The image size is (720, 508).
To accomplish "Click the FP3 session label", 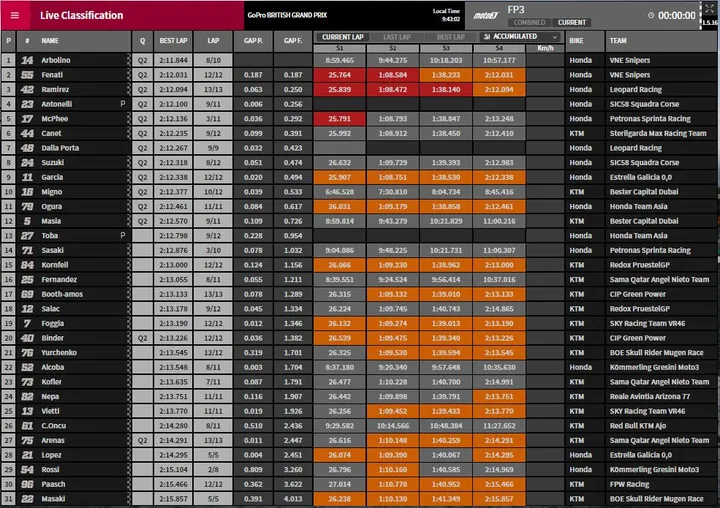I will [x=516, y=10].
